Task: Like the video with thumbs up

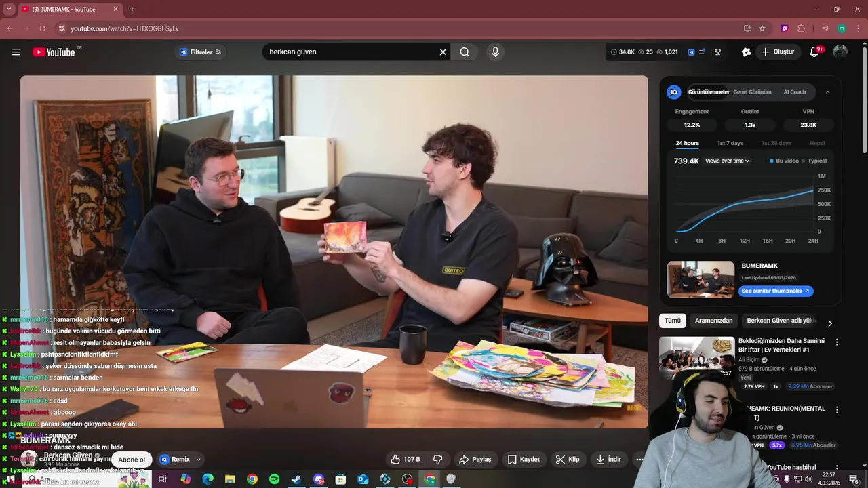Action: [406, 460]
